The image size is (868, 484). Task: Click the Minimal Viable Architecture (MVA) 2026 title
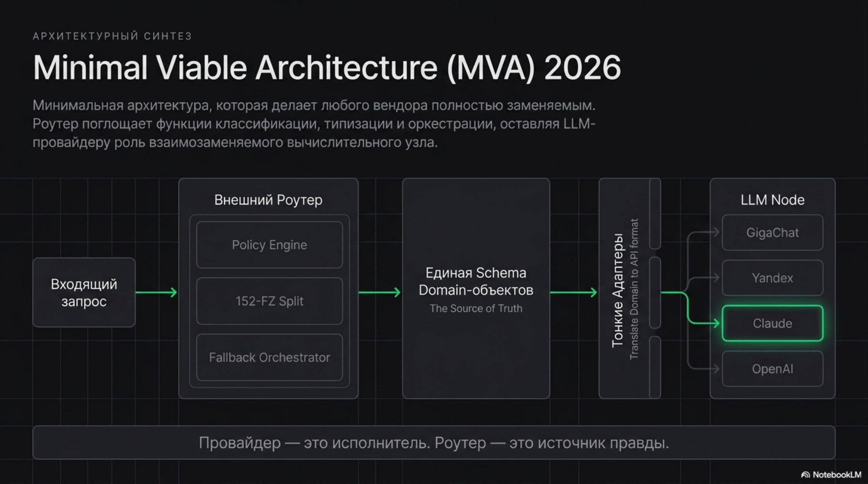(x=327, y=67)
